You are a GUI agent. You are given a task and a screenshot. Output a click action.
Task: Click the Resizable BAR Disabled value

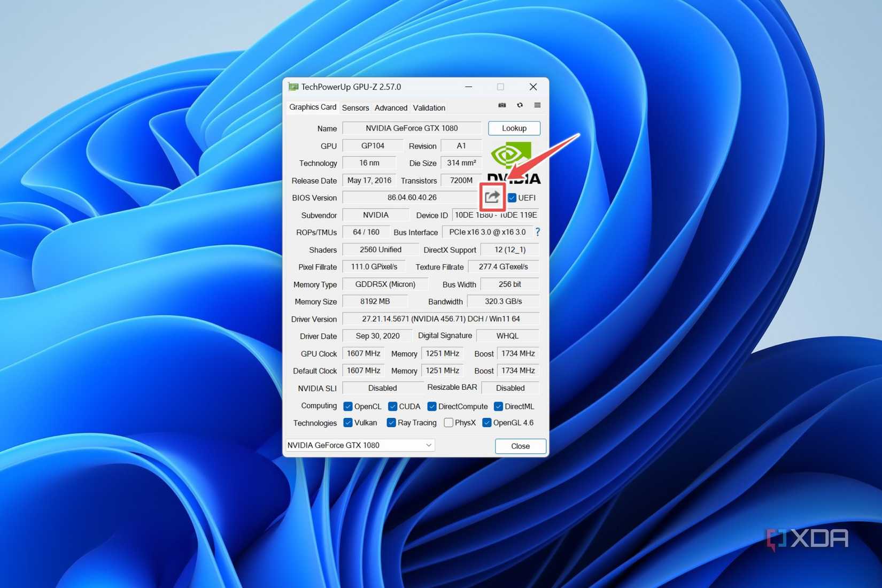click(x=510, y=388)
